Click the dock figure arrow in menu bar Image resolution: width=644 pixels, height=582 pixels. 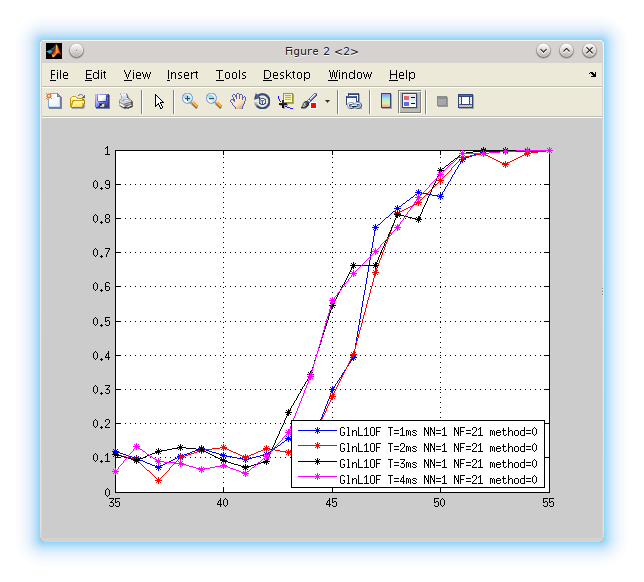pos(592,75)
